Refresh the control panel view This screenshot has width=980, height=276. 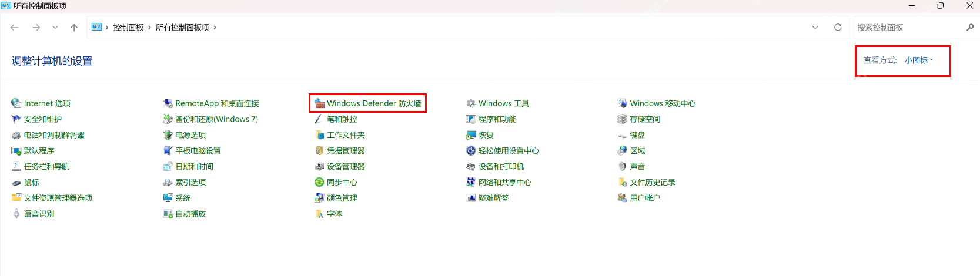(x=838, y=28)
